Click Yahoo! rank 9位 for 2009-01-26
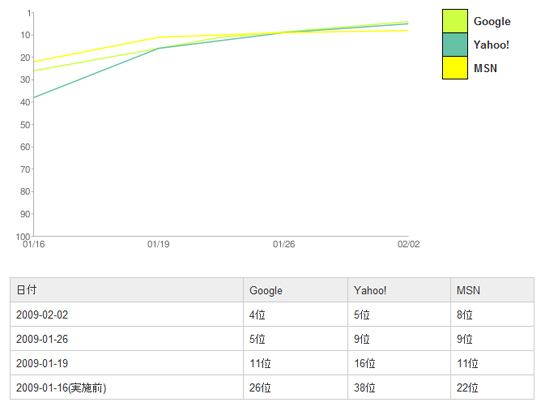The height and width of the screenshot is (411, 545). 399,339
